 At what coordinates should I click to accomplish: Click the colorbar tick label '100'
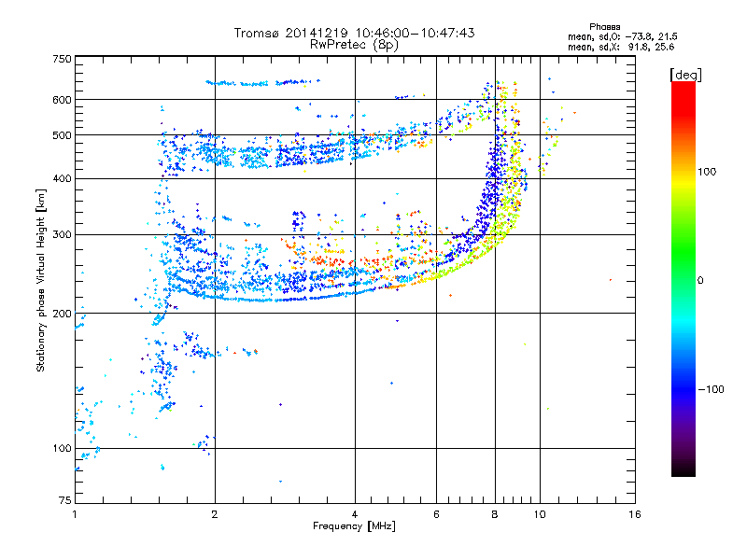(x=707, y=172)
